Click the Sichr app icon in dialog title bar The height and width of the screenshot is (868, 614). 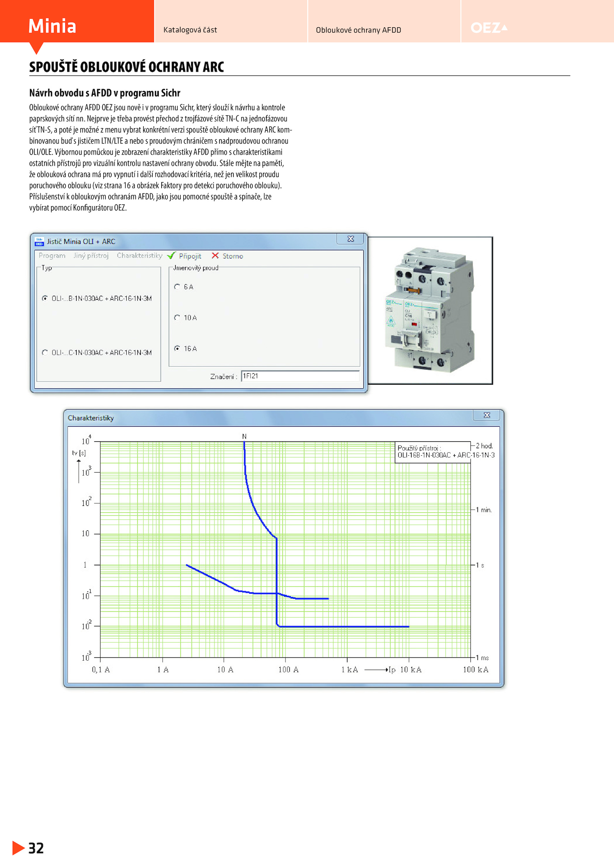[39, 241]
